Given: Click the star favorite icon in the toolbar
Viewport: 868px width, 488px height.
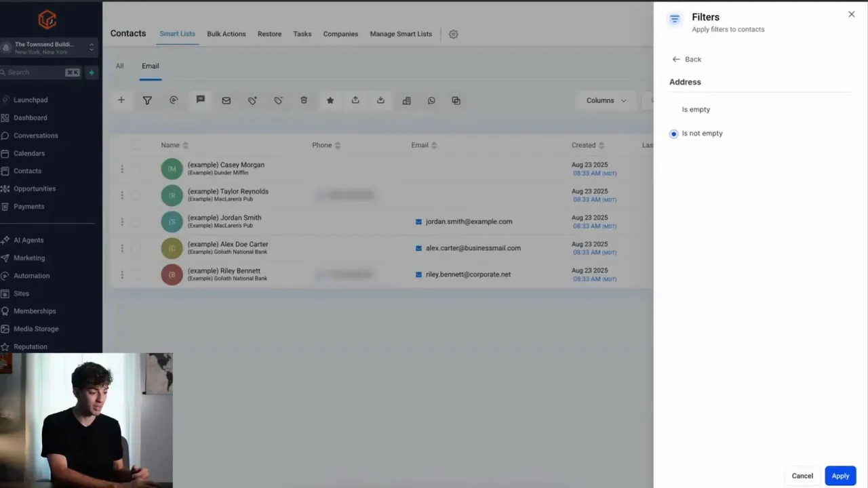Looking at the screenshot, I should point(330,100).
